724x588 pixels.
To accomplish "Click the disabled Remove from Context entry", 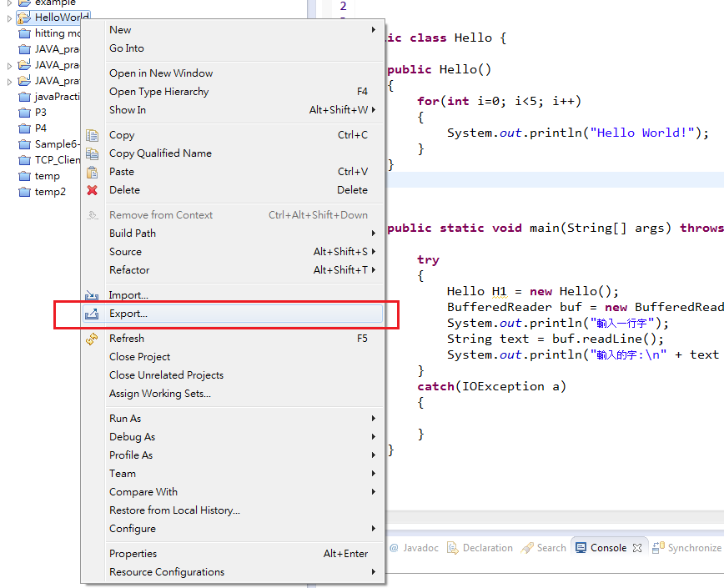I will pyautogui.click(x=233, y=215).
